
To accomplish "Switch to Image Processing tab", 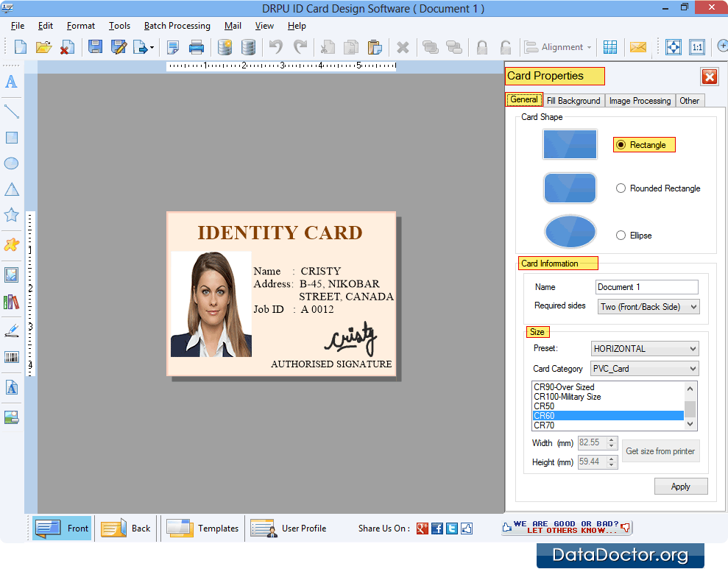I will [640, 101].
